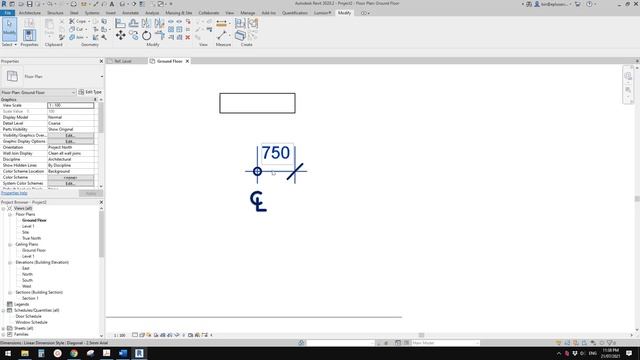Select the Measure Between Two References tool
The image size is (640, 360).
[222, 36]
